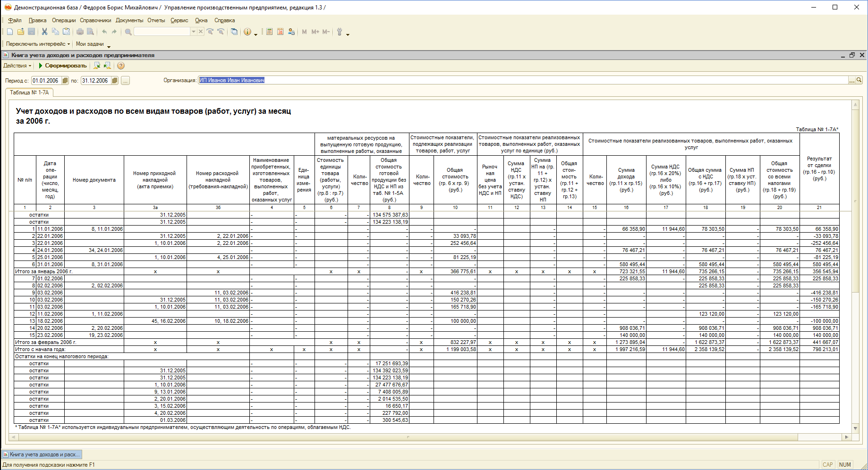Screen dimensions: 868x470
Task: Select the Таблица № 1-7А tab
Action: 29,92
